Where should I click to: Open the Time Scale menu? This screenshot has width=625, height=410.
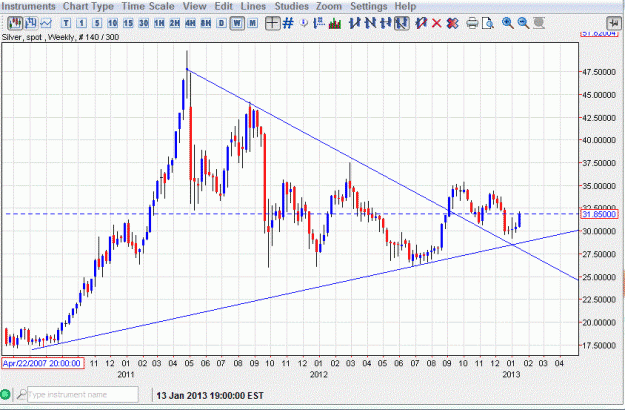(x=148, y=6)
